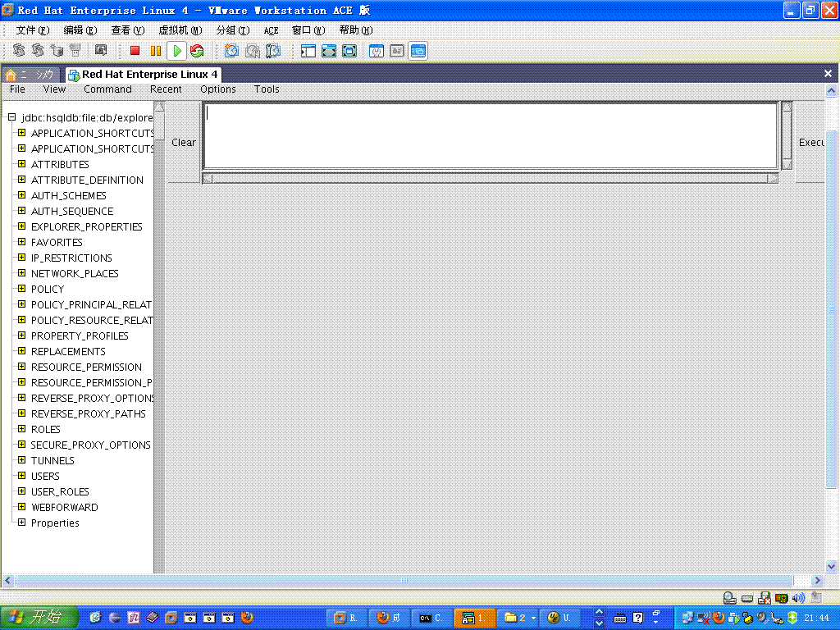Screen dimensions: 840x630
Task: Open the File menu
Action: (18, 89)
